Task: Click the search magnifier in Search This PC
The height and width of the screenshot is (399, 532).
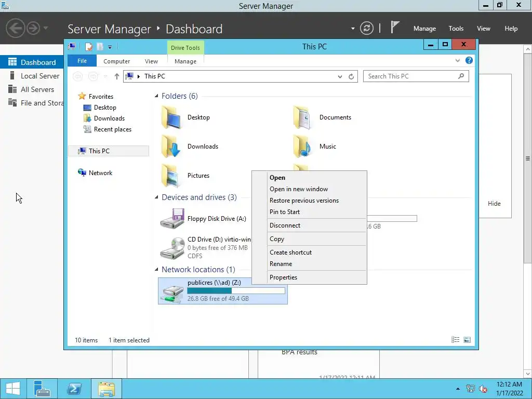Action: (461, 76)
